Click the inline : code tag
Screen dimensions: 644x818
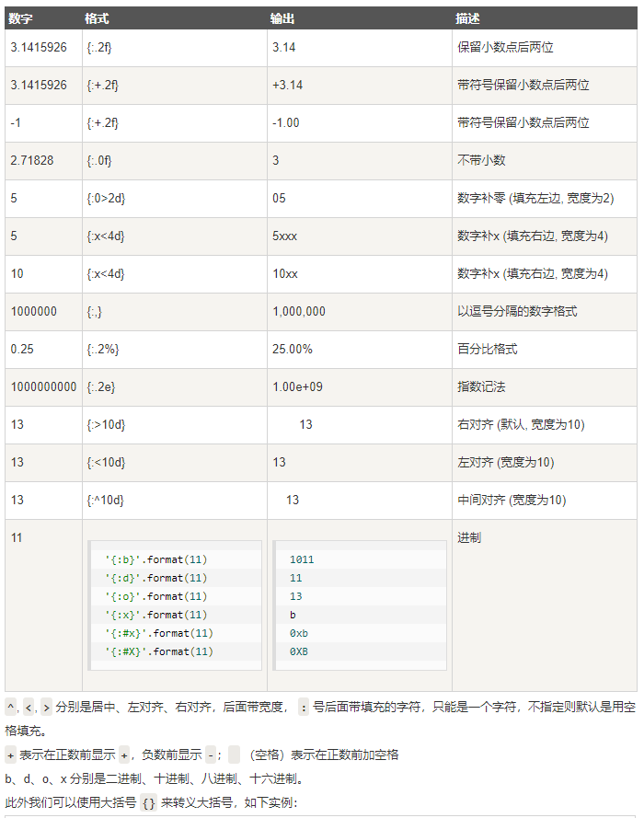(x=304, y=708)
